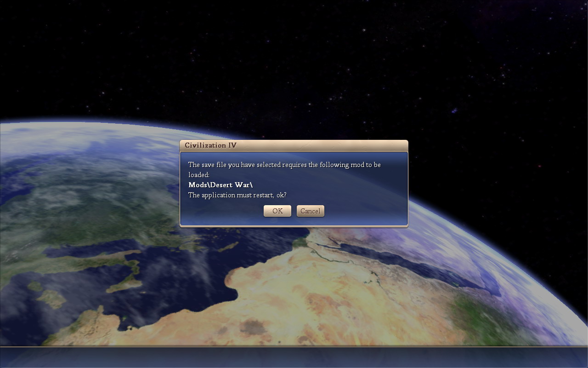Click the 'The application must restart, ok?' text
The image size is (588, 368).
[x=237, y=195]
